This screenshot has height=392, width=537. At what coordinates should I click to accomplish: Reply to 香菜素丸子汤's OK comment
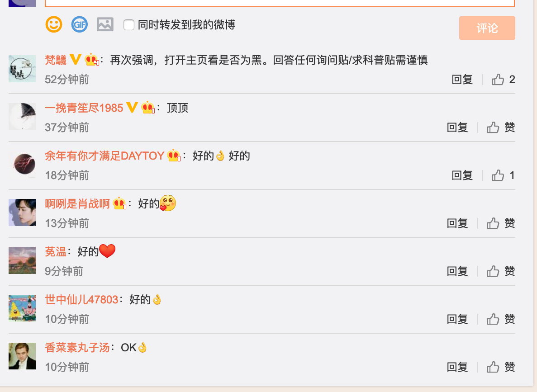click(x=457, y=367)
